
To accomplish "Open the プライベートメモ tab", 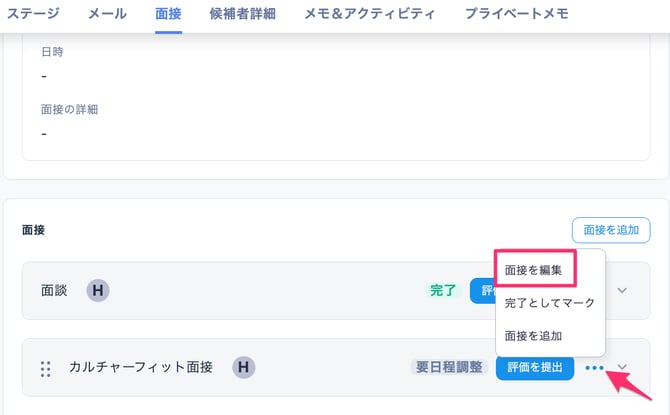I will pos(517,14).
